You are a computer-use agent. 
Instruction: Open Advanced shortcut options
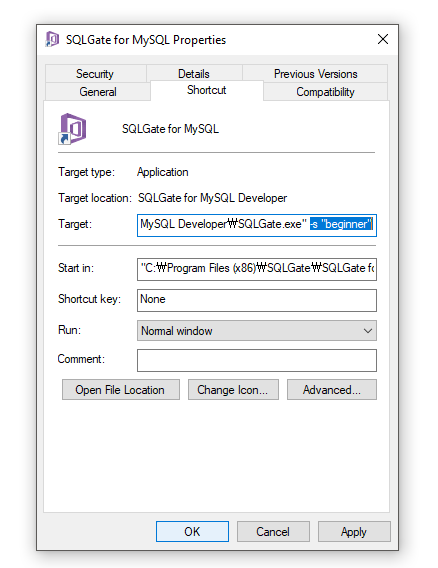coord(332,390)
